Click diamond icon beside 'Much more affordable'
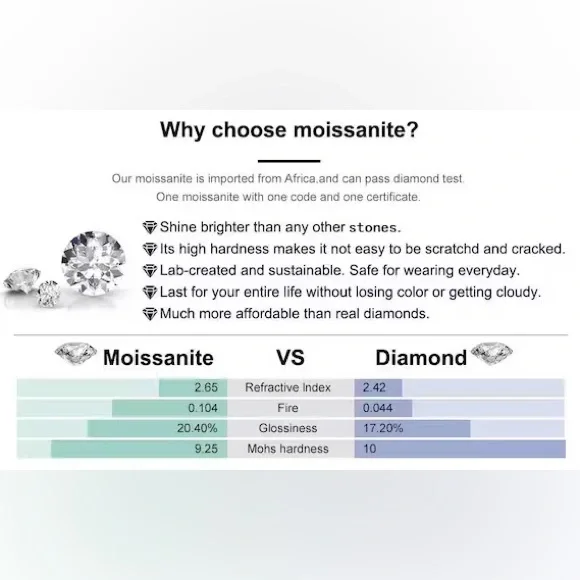Screen dimensions: 580x580 149,314
